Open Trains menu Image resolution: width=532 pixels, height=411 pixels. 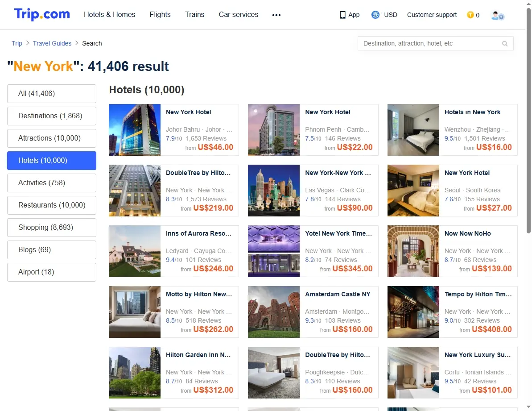[x=195, y=15]
